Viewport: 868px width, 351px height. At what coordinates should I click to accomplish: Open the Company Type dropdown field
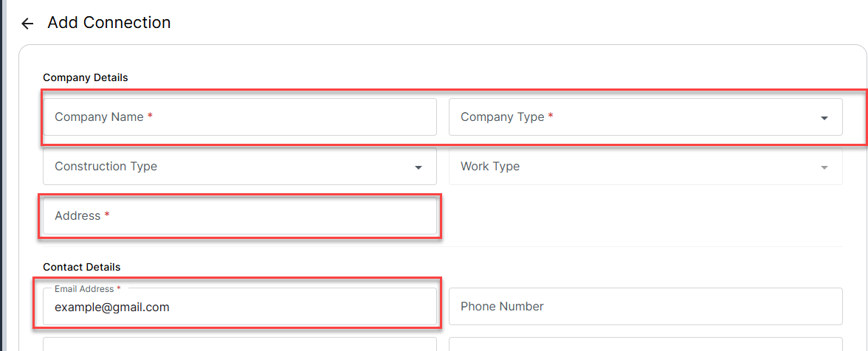tap(635, 117)
